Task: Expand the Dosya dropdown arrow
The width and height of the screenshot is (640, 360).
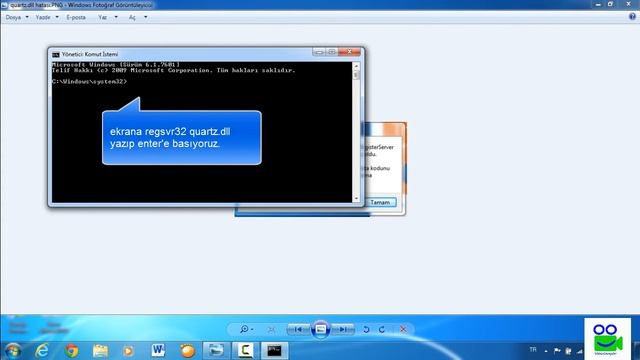Action: pyautogui.click(x=27, y=17)
